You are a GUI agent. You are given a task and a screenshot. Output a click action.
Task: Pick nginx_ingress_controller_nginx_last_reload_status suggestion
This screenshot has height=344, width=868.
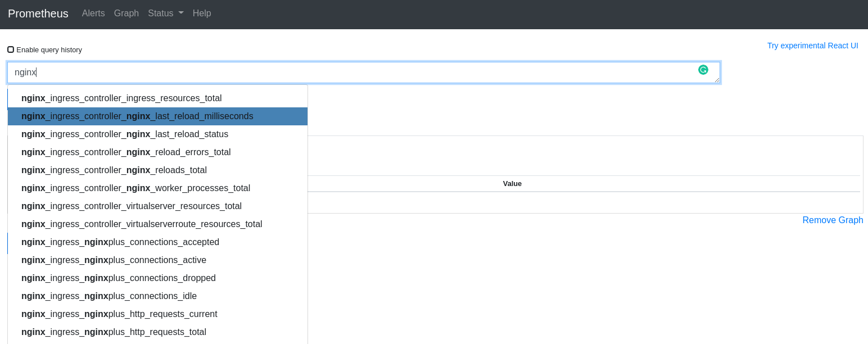[x=157, y=134]
